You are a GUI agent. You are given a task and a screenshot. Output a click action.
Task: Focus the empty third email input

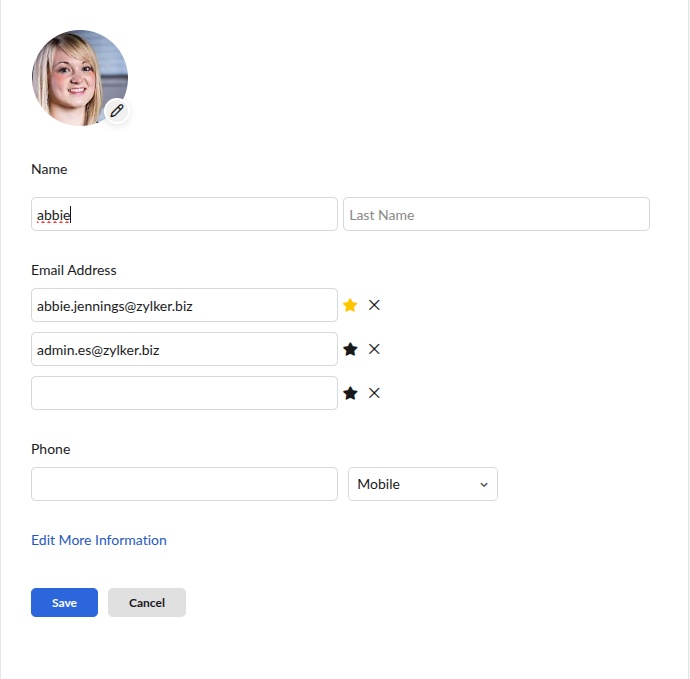(x=184, y=393)
